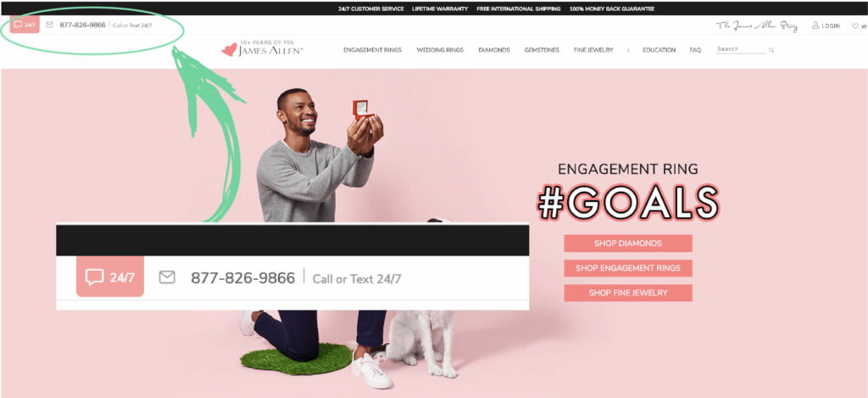Open the Wedding Rings menu
Screen dimensions: 868x398
(440, 50)
